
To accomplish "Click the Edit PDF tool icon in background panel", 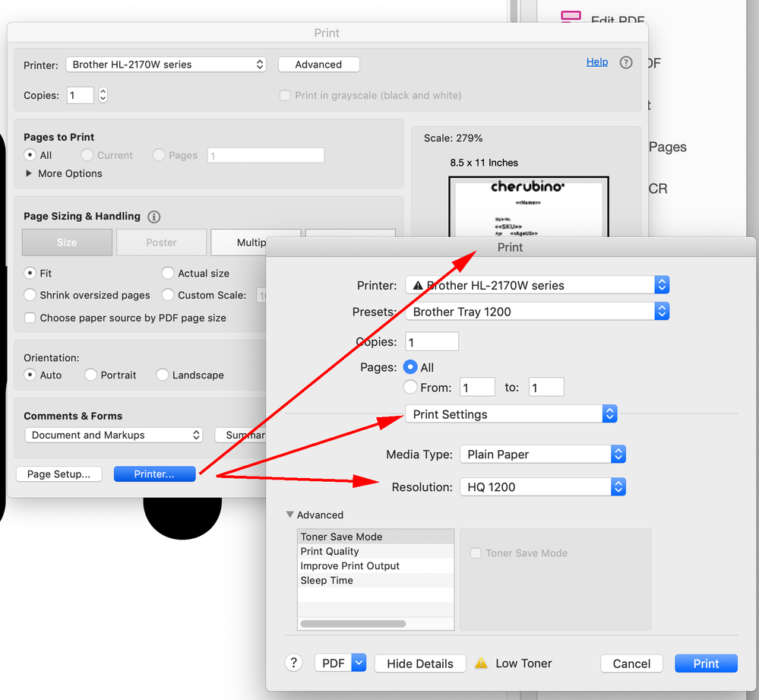I will tap(571, 17).
